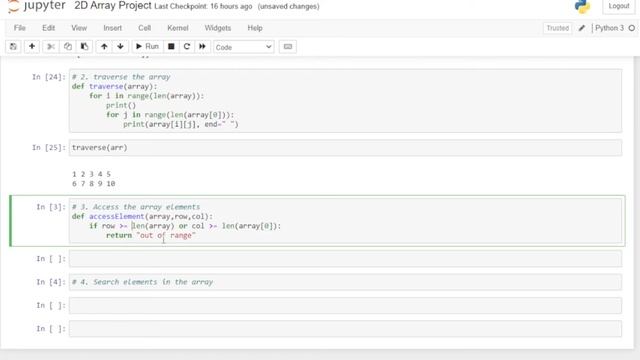This screenshot has width=640, height=360.
Task: Click the In [3] prompt label
Action: point(51,207)
